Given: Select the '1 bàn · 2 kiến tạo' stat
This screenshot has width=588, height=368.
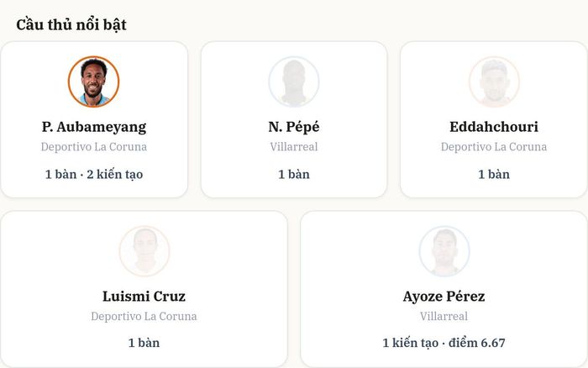Looking at the screenshot, I should (x=94, y=175).
